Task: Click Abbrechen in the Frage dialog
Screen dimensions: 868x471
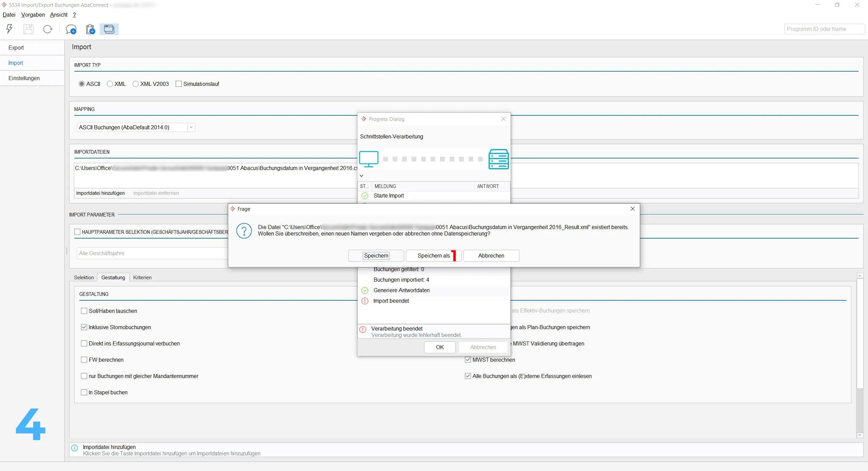Action: [491, 256]
